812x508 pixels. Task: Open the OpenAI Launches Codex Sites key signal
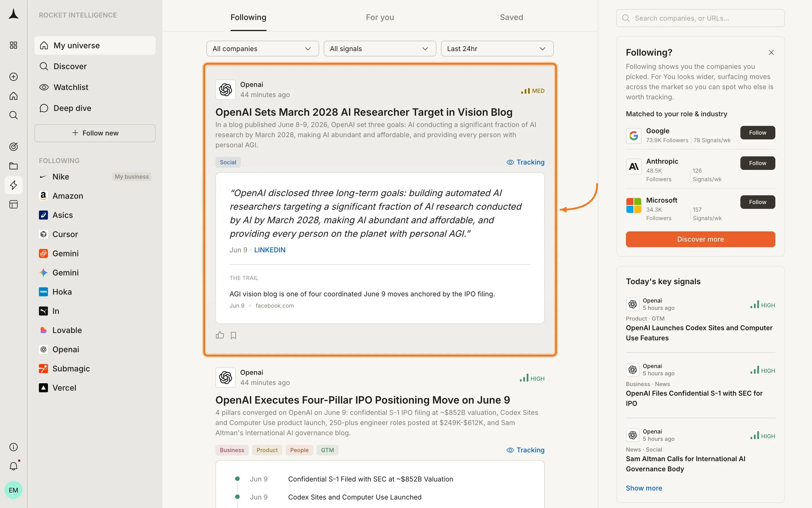click(699, 333)
